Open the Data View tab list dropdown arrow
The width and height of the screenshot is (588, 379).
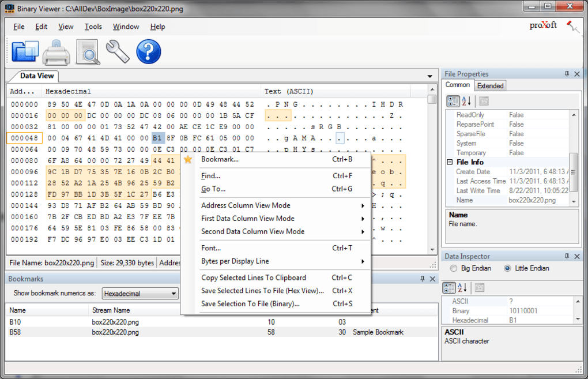pyautogui.click(x=429, y=76)
